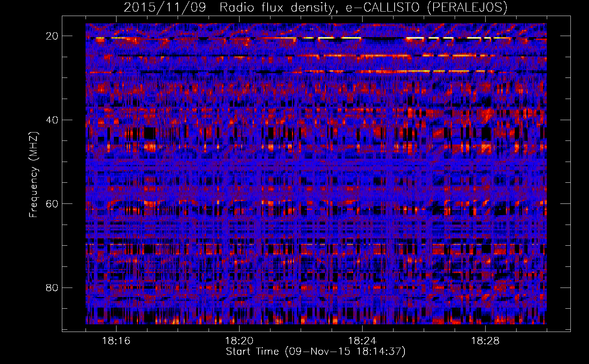Click the 20 frequency tick label
This screenshot has height=364, width=589.
52,36
